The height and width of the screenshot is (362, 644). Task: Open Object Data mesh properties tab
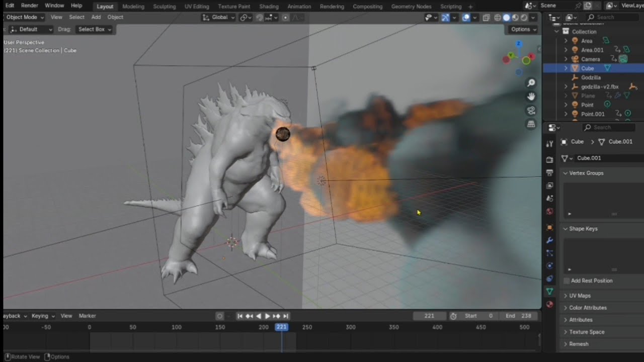549,292
